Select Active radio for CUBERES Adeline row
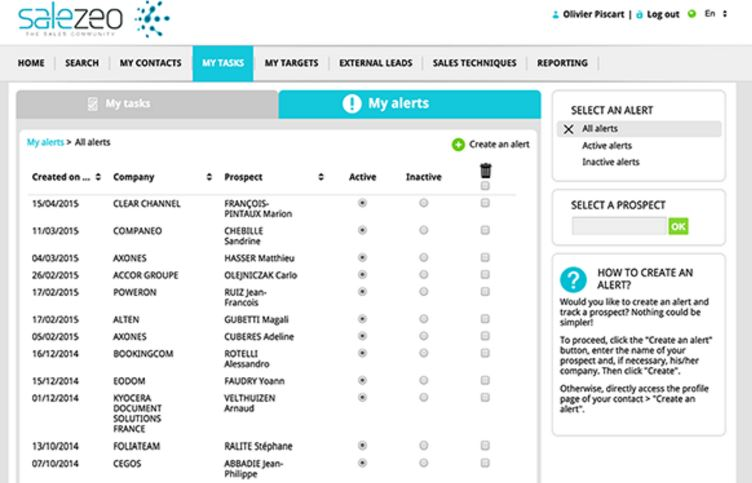The image size is (752, 483). pos(362,336)
